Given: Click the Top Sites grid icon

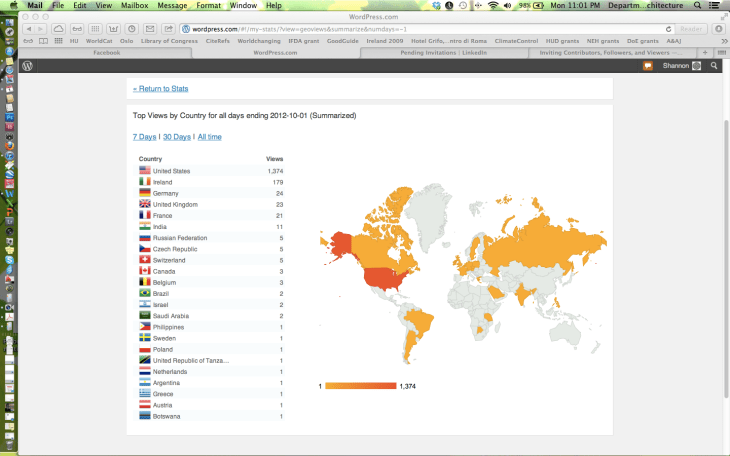Looking at the screenshot, I should (56, 41).
